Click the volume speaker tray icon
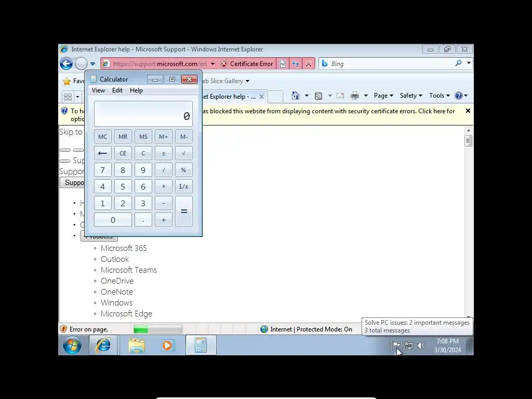This screenshot has height=399, width=532. tap(421, 345)
